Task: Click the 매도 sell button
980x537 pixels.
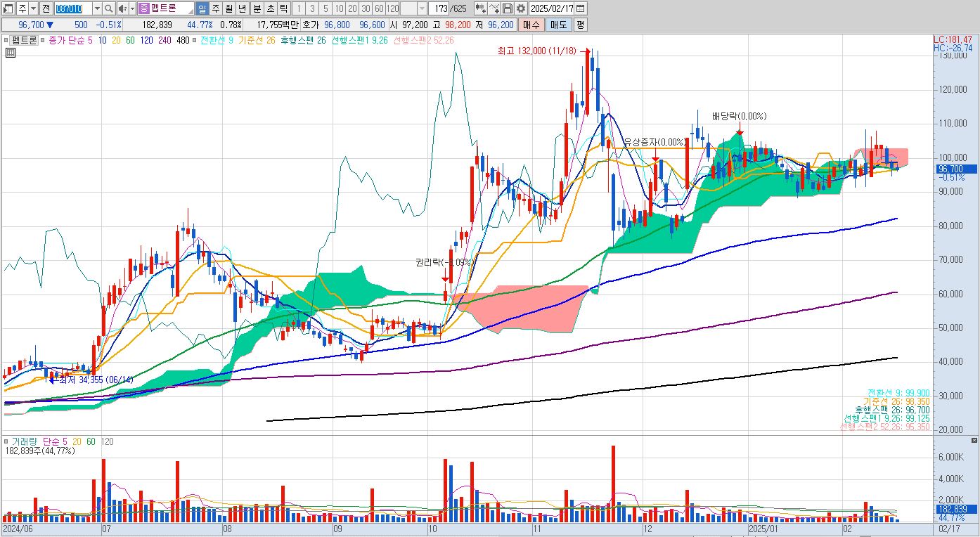Action: [558, 25]
